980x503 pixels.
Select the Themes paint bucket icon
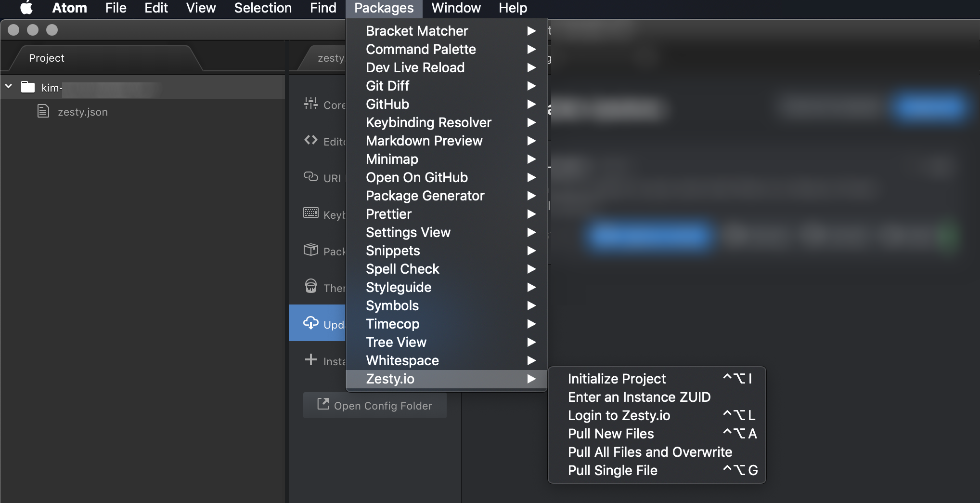tap(311, 286)
